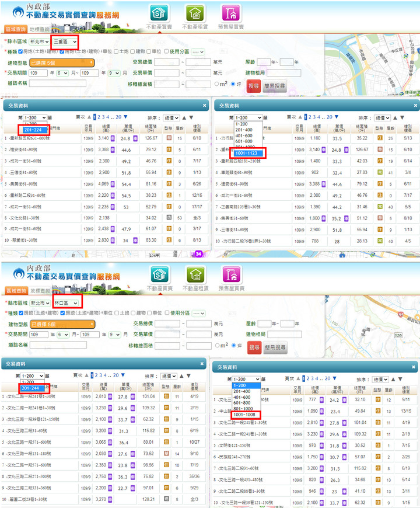
Task: Go to page 20 in 三重區 left panel
Action: click(118, 117)
